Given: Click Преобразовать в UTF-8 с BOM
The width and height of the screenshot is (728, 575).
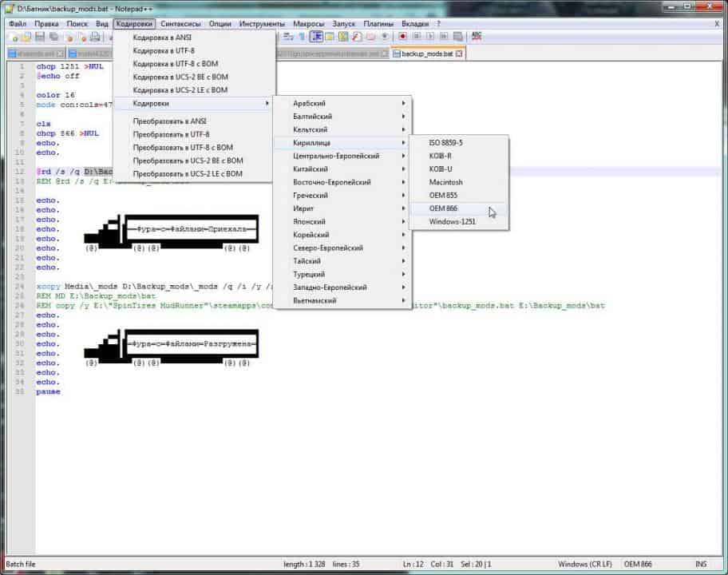Looking at the screenshot, I should tap(183, 148).
